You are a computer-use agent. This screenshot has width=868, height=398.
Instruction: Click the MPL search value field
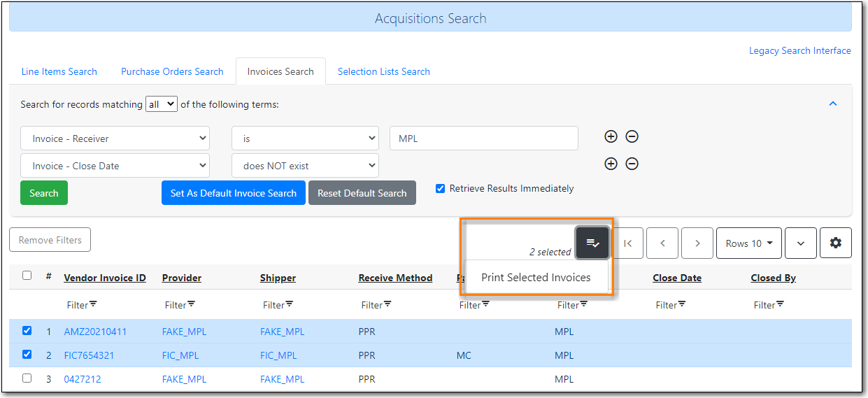(x=483, y=138)
